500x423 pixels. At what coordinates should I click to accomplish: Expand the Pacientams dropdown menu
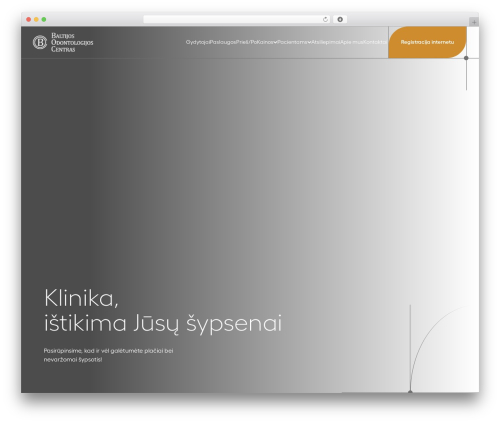click(294, 42)
